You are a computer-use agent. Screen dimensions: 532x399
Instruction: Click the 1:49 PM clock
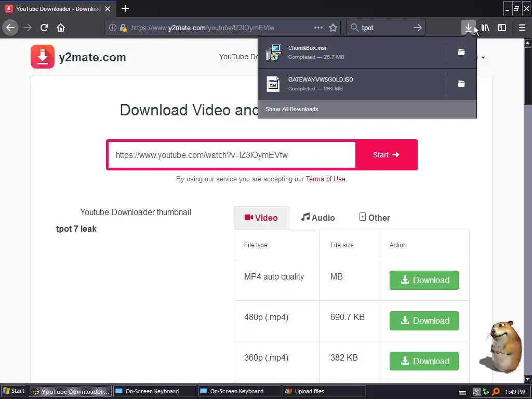[515, 392]
